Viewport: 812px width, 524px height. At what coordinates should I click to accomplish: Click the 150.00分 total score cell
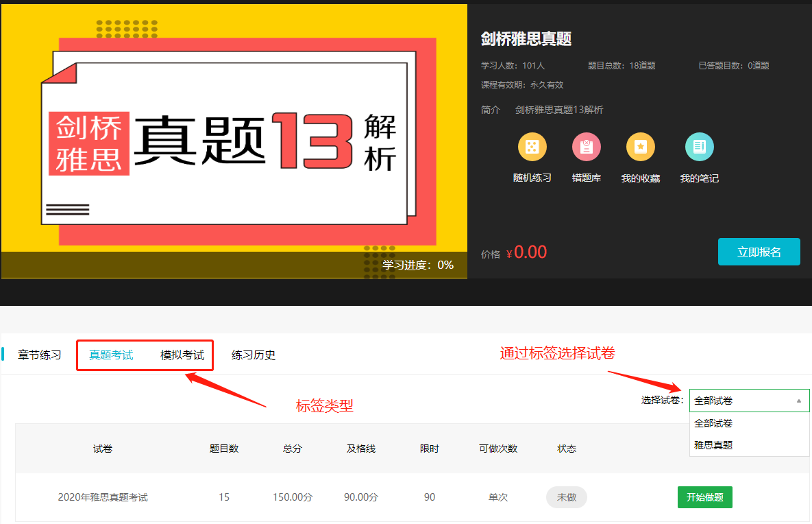pyautogui.click(x=293, y=497)
